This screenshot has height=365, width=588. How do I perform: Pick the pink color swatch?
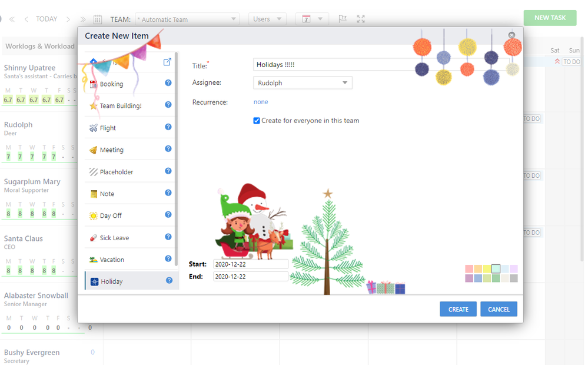coord(469,268)
